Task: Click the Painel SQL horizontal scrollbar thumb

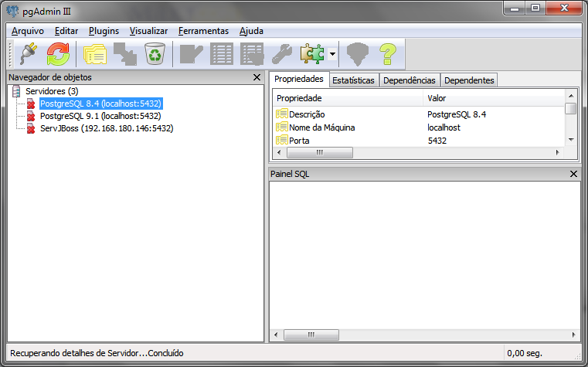Action: pos(311,335)
